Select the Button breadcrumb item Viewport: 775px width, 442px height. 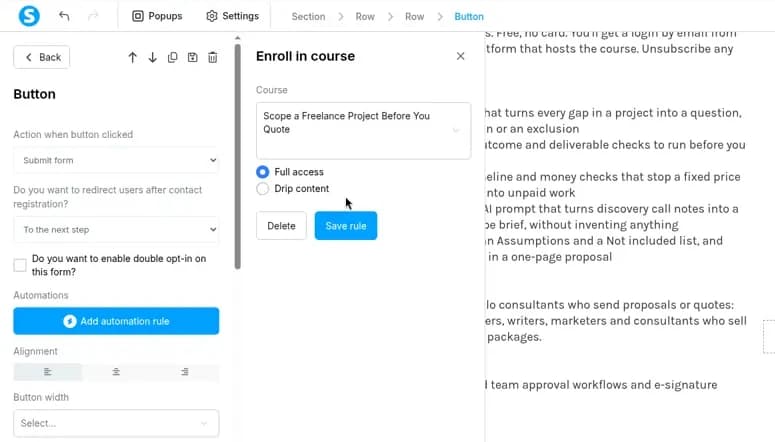click(x=469, y=16)
